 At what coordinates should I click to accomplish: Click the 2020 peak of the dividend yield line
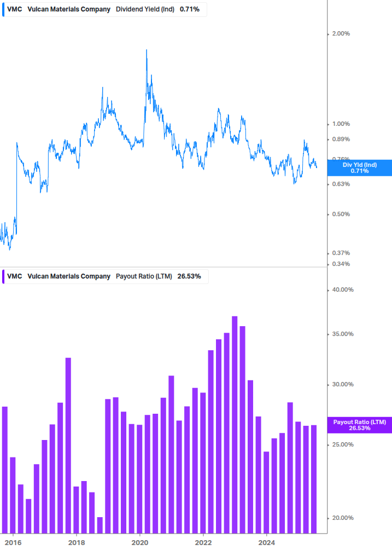147,50
